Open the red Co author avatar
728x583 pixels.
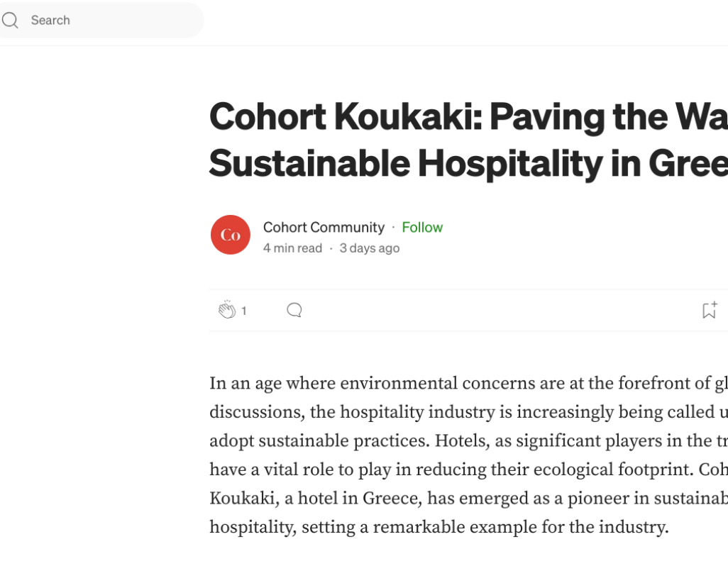[231, 235]
